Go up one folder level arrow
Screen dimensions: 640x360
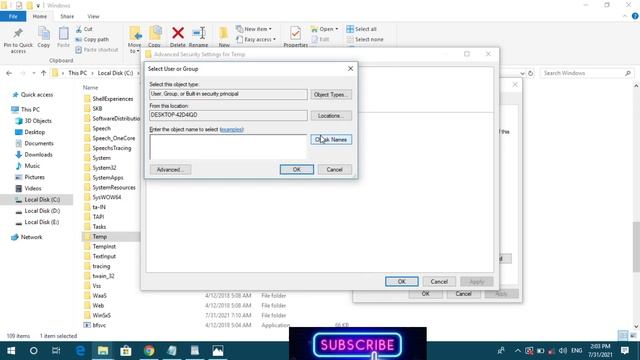pyautogui.click(x=43, y=73)
